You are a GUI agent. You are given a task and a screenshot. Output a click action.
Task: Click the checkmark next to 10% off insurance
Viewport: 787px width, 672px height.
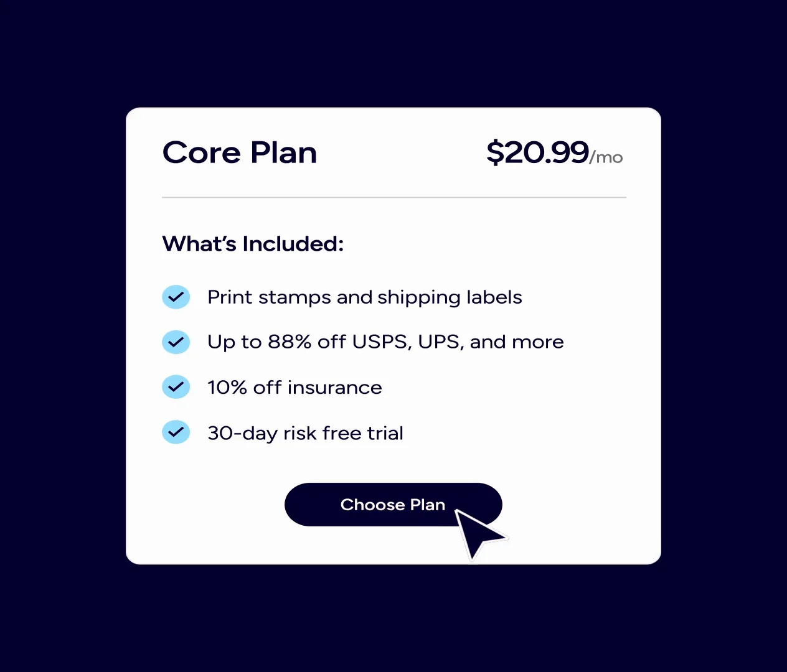click(176, 387)
